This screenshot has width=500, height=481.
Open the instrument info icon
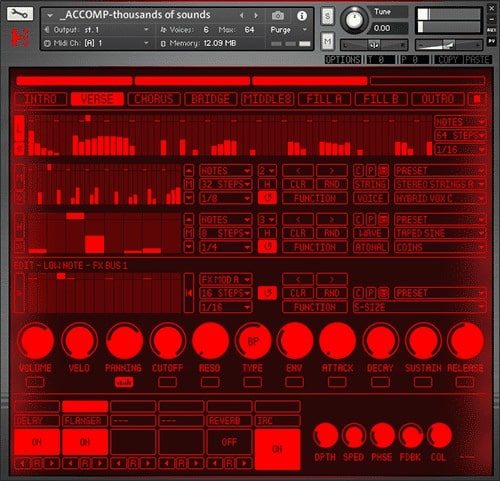coord(302,15)
